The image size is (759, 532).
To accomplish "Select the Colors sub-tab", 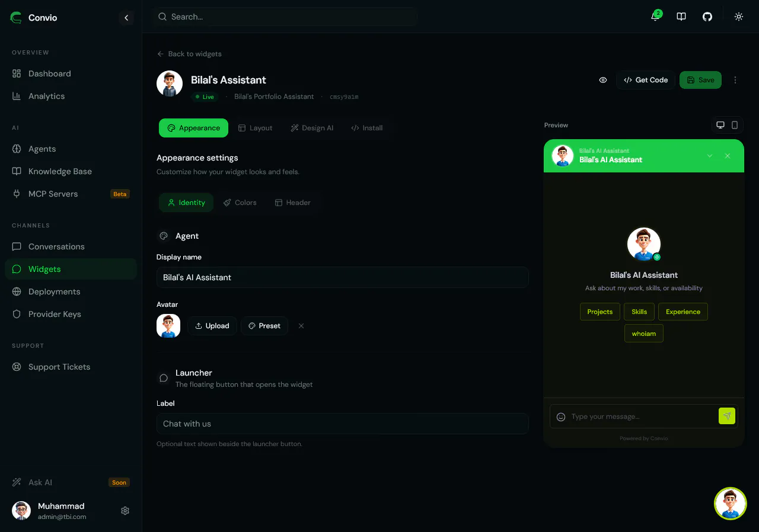I will point(240,203).
